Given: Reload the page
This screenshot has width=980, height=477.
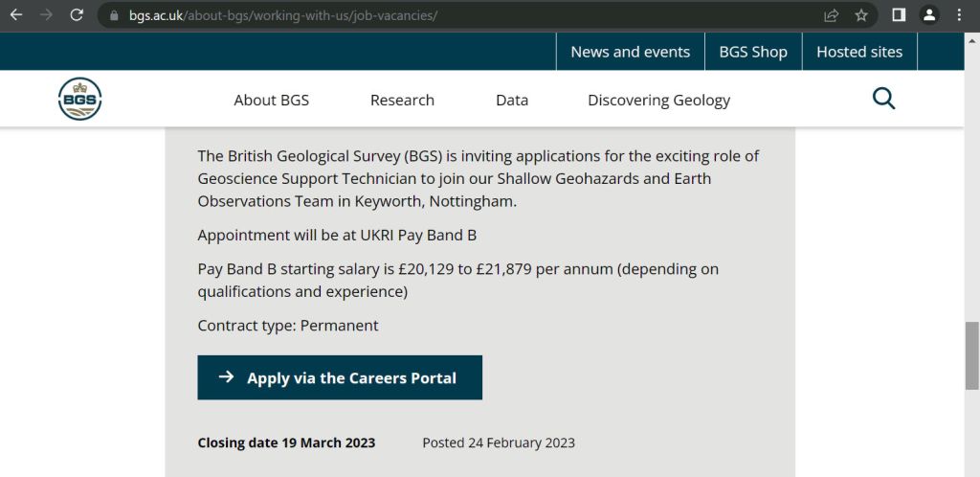Looking at the screenshot, I should (x=77, y=15).
